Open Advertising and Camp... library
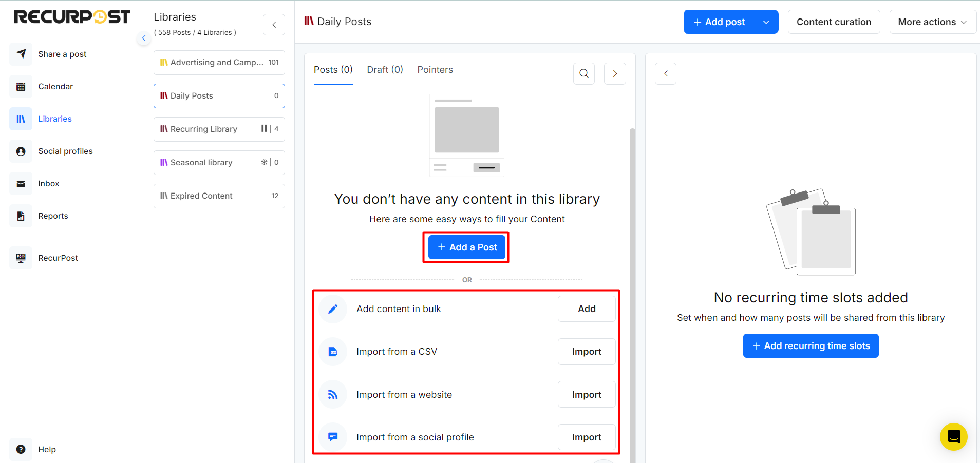The image size is (980, 463). tap(219, 63)
